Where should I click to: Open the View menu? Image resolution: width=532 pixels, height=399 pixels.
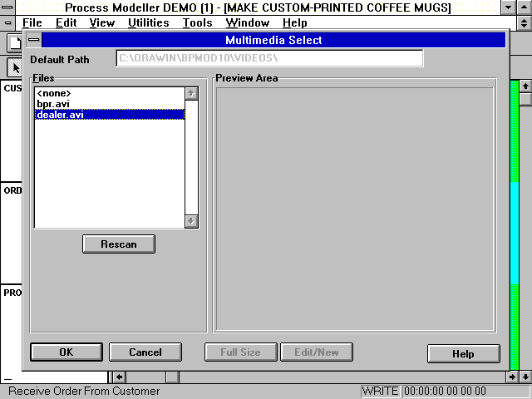[101, 22]
